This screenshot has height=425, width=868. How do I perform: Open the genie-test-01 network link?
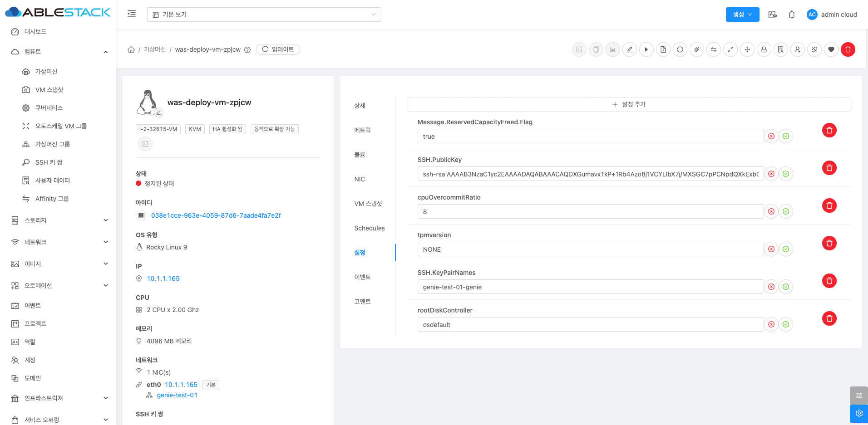(x=177, y=395)
